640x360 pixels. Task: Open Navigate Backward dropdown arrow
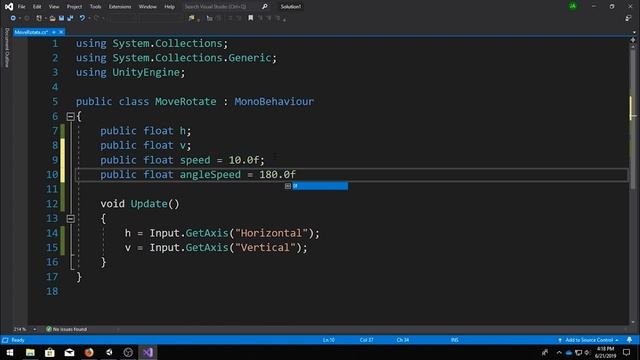(20, 18)
